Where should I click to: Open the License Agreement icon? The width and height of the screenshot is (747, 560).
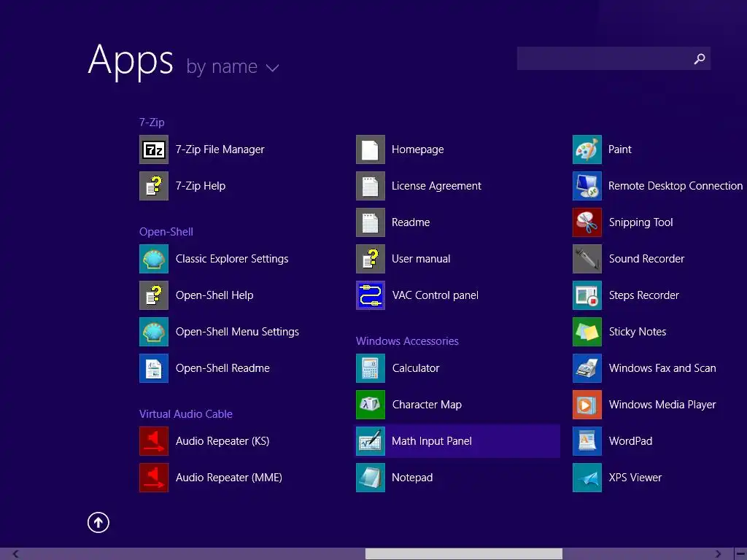tap(370, 186)
